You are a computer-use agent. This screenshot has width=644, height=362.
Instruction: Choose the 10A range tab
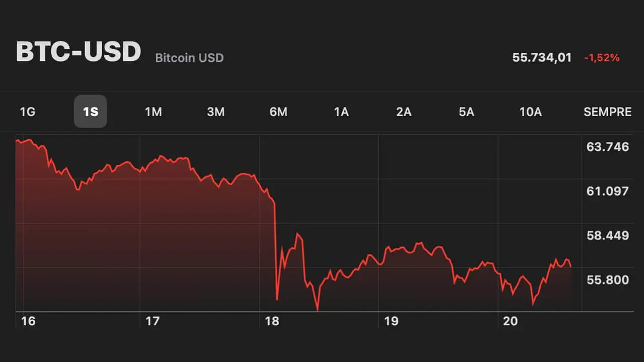click(x=530, y=112)
